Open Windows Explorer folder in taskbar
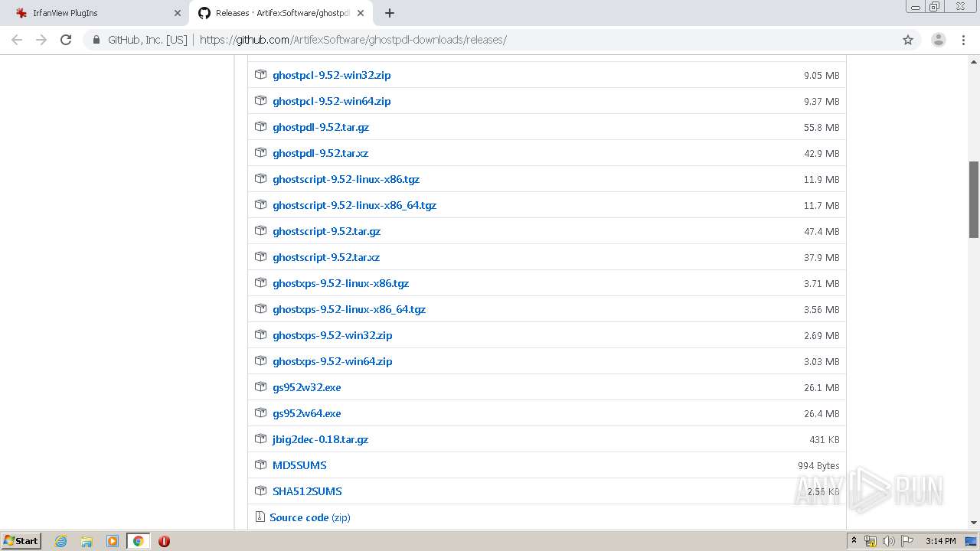The width and height of the screenshot is (980, 551). click(x=87, y=541)
